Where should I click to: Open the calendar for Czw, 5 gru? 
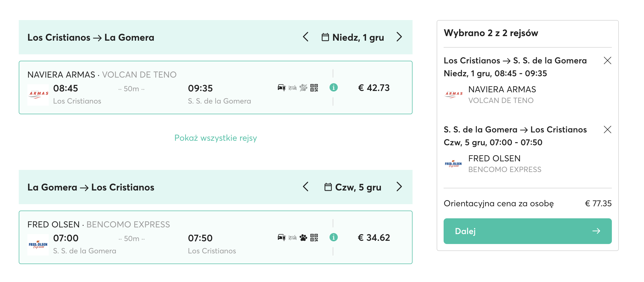[353, 187]
